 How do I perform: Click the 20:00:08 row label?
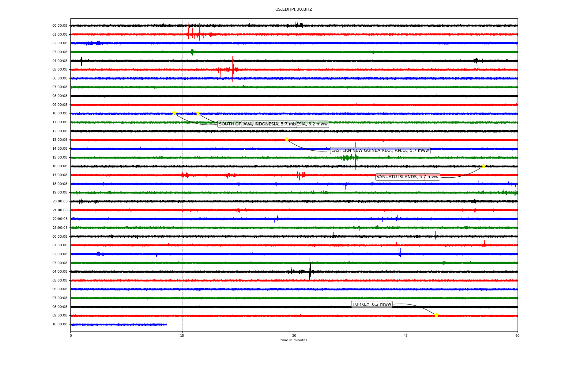point(60,201)
